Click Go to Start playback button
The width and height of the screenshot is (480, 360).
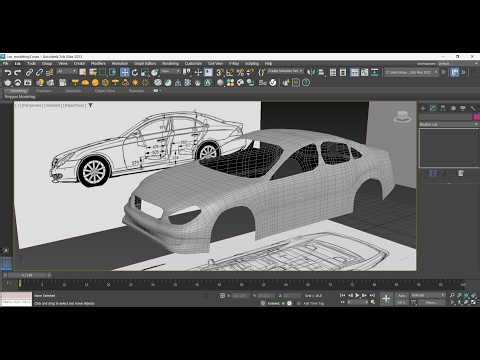(343, 295)
